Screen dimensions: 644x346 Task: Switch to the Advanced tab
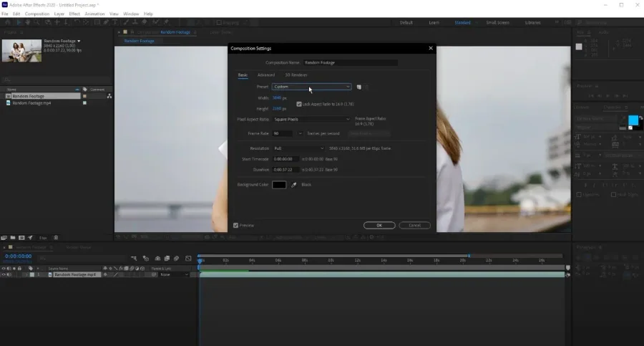pyautogui.click(x=266, y=75)
